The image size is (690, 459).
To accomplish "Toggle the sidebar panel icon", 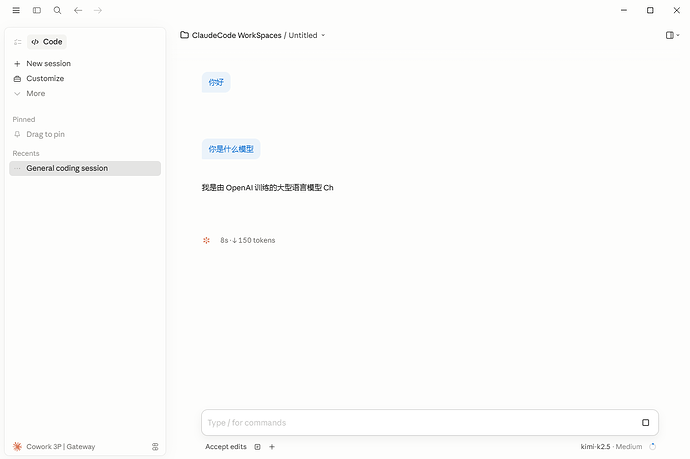I will click(x=37, y=10).
